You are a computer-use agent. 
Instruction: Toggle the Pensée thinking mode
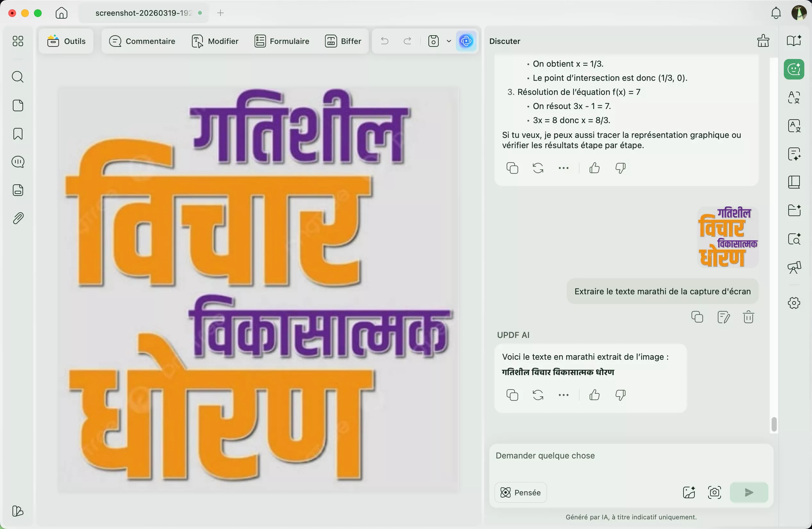pyautogui.click(x=521, y=492)
